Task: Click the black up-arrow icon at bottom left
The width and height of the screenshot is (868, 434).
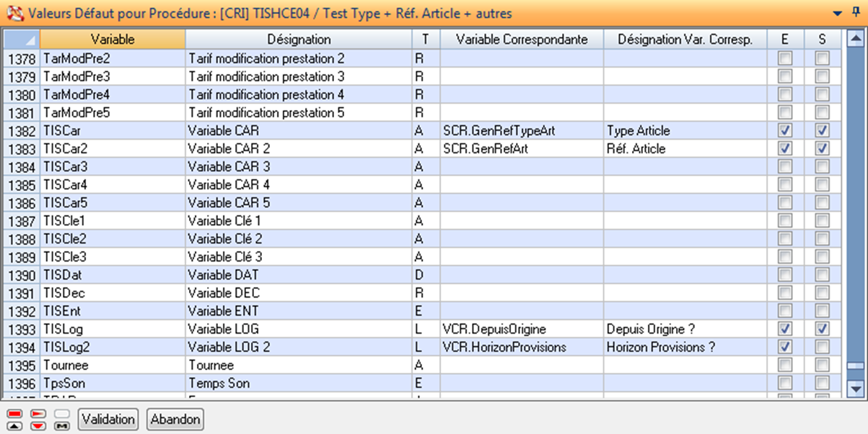Action: [14, 425]
